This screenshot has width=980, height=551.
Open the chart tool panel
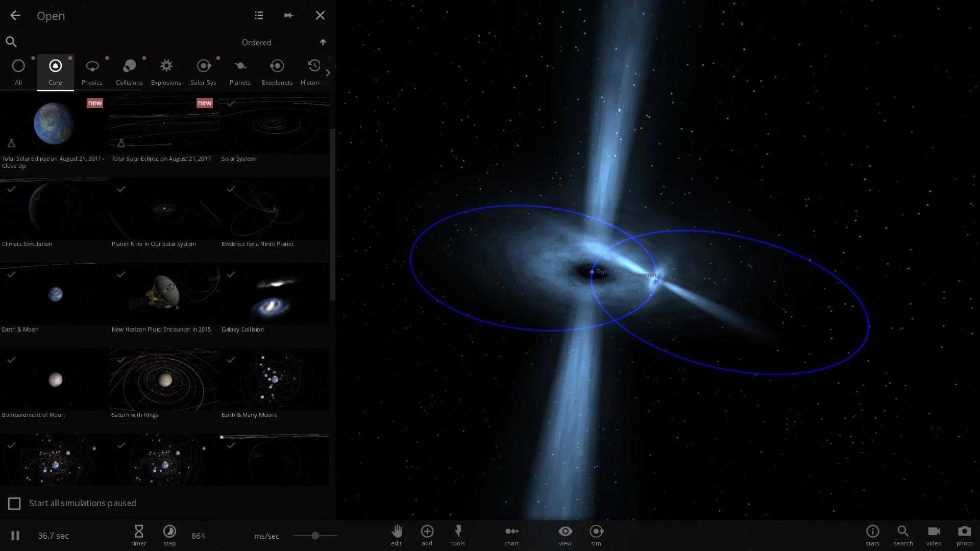pyautogui.click(x=511, y=535)
